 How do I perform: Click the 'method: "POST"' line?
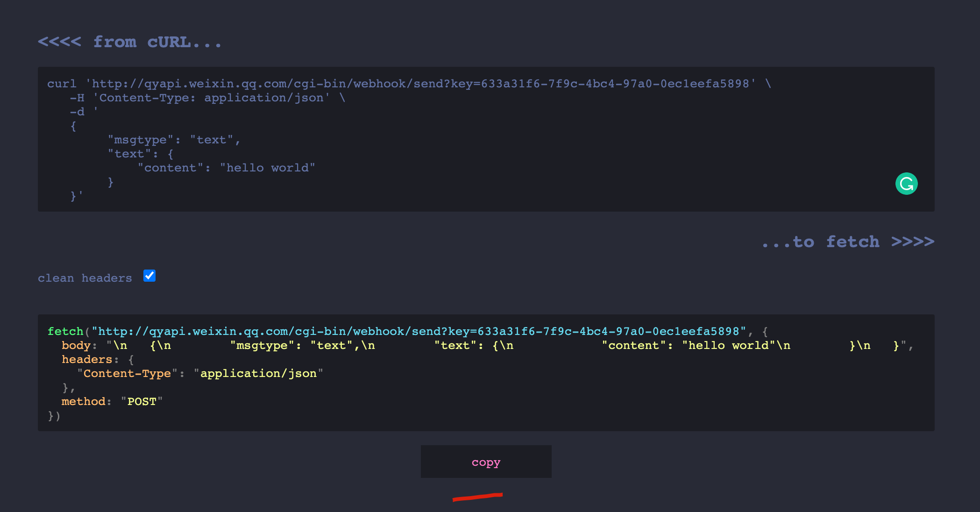coord(112,402)
